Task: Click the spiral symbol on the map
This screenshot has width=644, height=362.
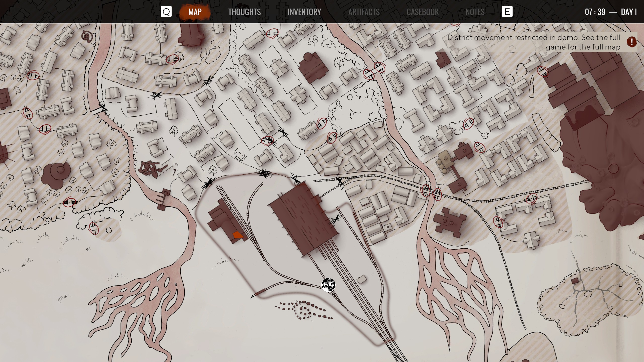Action: [x=87, y=37]
